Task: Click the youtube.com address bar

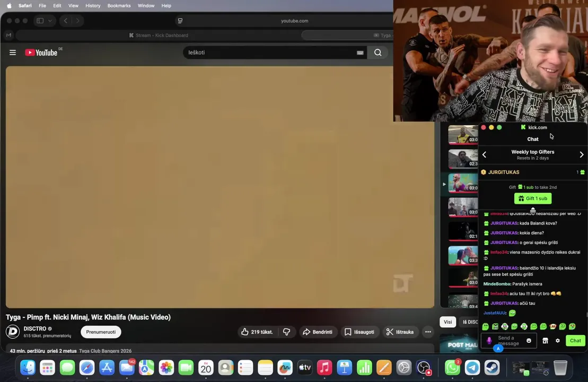Action: (294, 21)
